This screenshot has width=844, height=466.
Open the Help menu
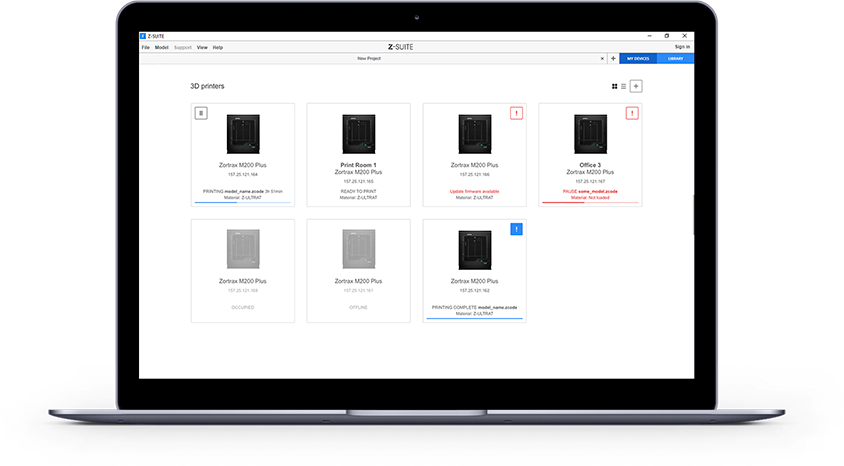tap(218, 47)
